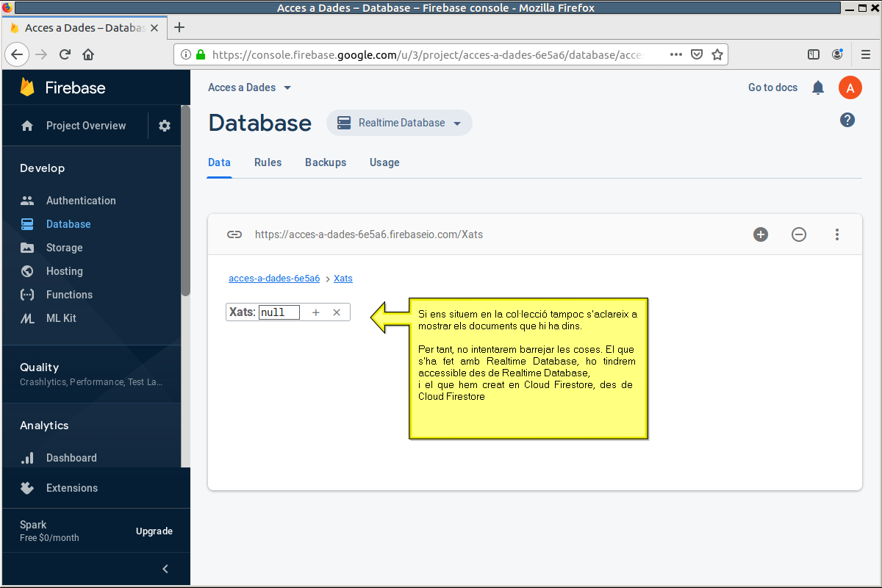Viewport: 882px width, 588px height.
Task: Collapse the sidebar with the chevron
Action: [165, 569]
